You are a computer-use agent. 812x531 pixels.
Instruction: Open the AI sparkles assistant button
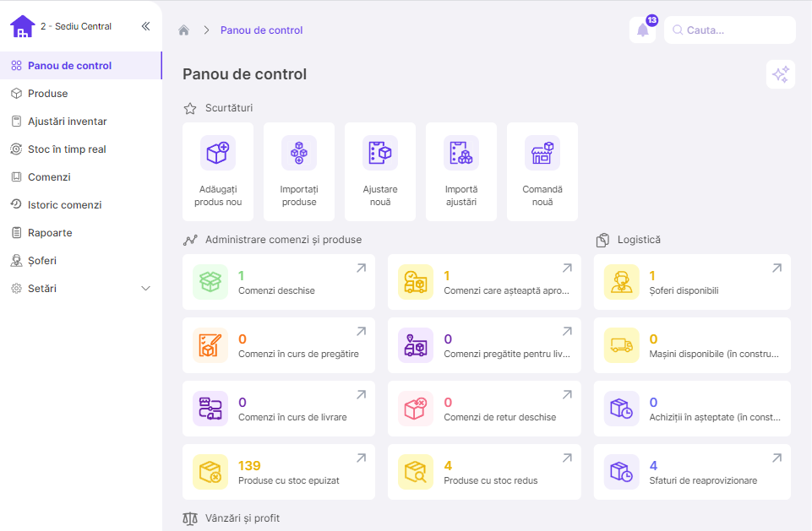(x=780, y=74)
